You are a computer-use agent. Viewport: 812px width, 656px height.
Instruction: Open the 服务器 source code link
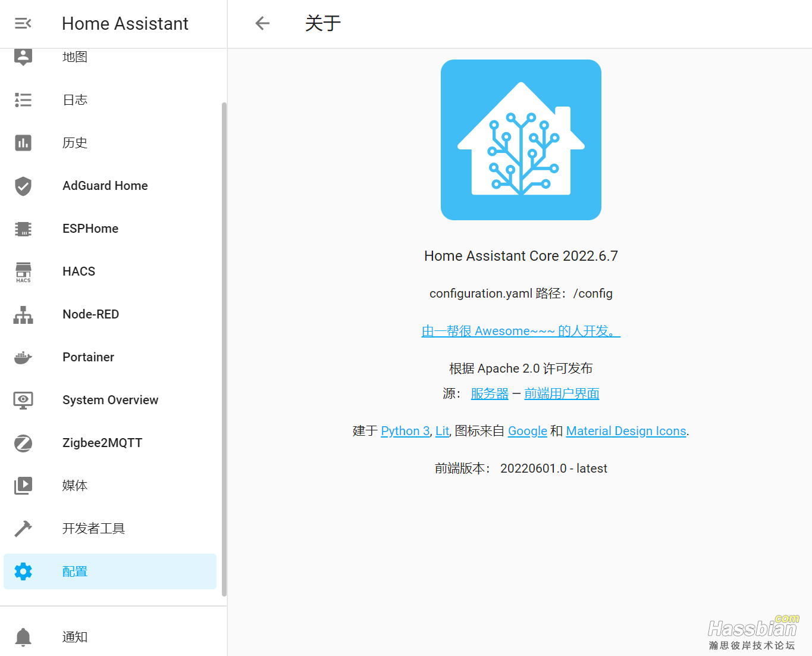click(x=490, y=393)
